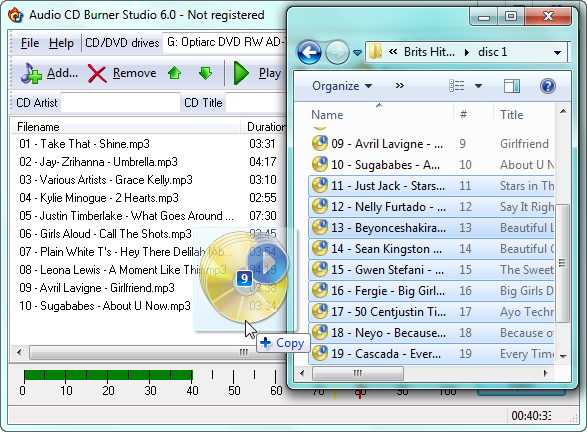Show hidden toolbar items with double chevron
Image resolution: width=587 pixels, height=432 pixels.
(x=399, y=86)
